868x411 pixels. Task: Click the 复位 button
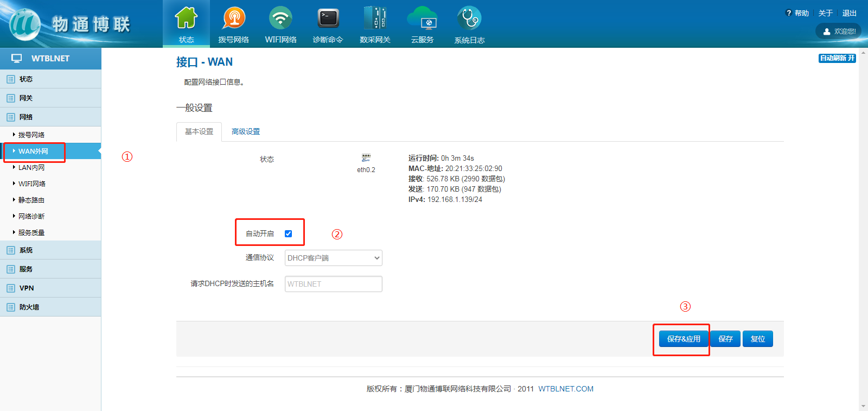click(758, 339)
